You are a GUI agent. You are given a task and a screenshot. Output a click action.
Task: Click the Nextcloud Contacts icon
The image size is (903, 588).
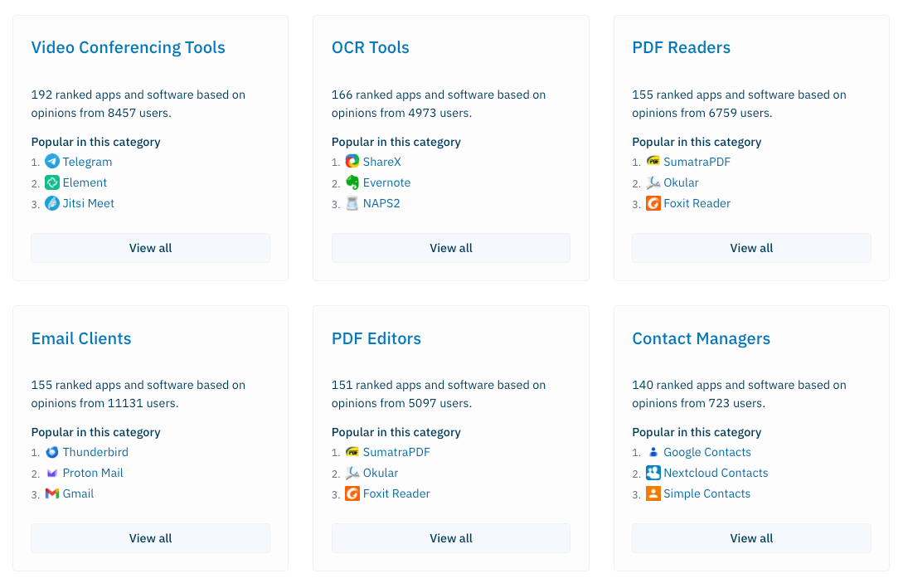point(653,473)
